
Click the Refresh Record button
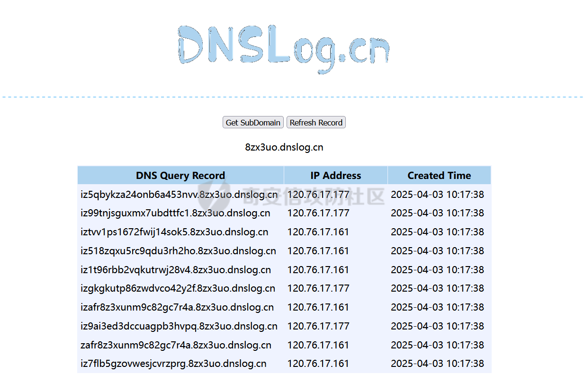click(x=316, y=123)
